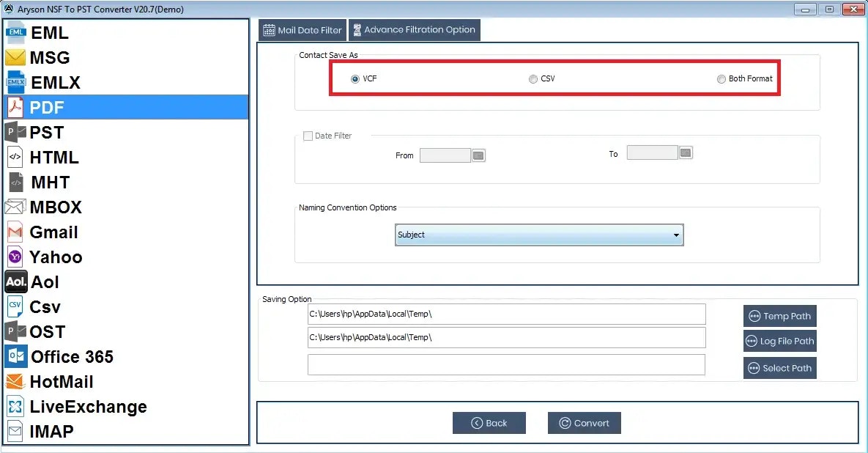The width and height of the screenshot is (868, 453).
Task: Select the OST label in the list
Action: point(47,332)
